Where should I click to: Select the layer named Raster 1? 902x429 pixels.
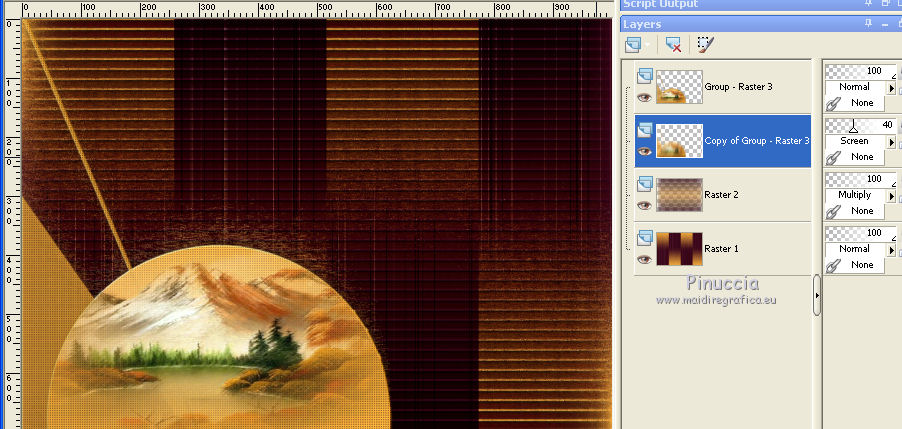(x=721, y=249)
